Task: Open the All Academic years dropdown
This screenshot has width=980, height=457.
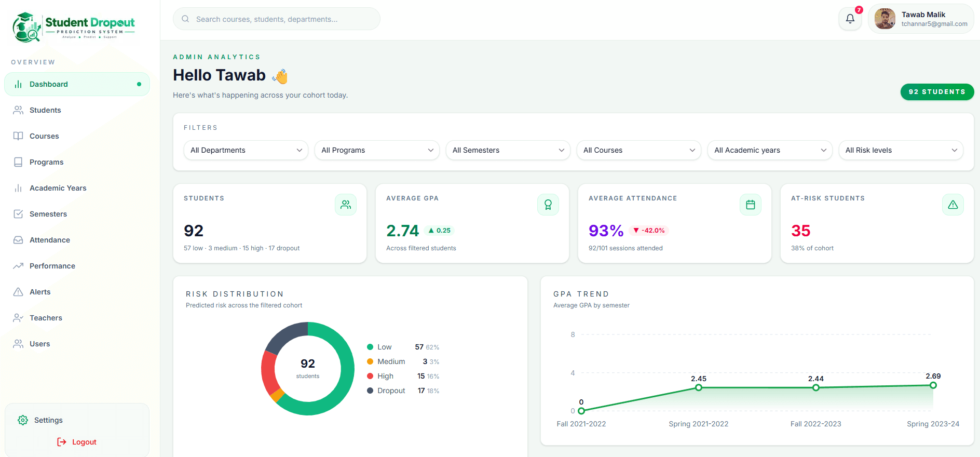Action: coord(770,150)
